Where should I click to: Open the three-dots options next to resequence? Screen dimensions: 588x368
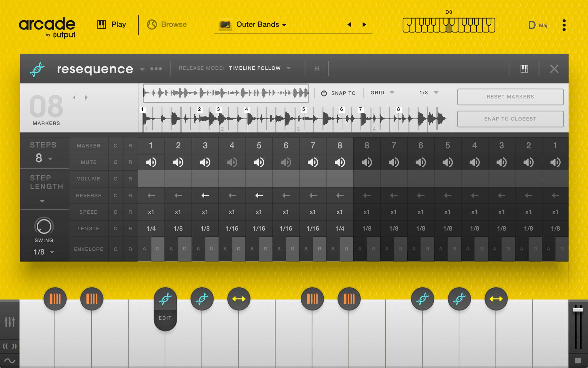[x=156, y=69]
